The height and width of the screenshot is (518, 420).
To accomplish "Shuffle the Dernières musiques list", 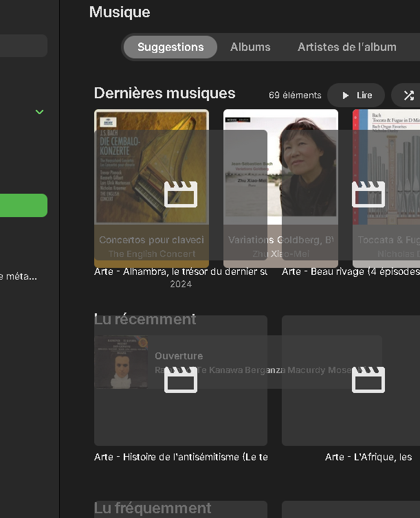I will pos(408,95).
